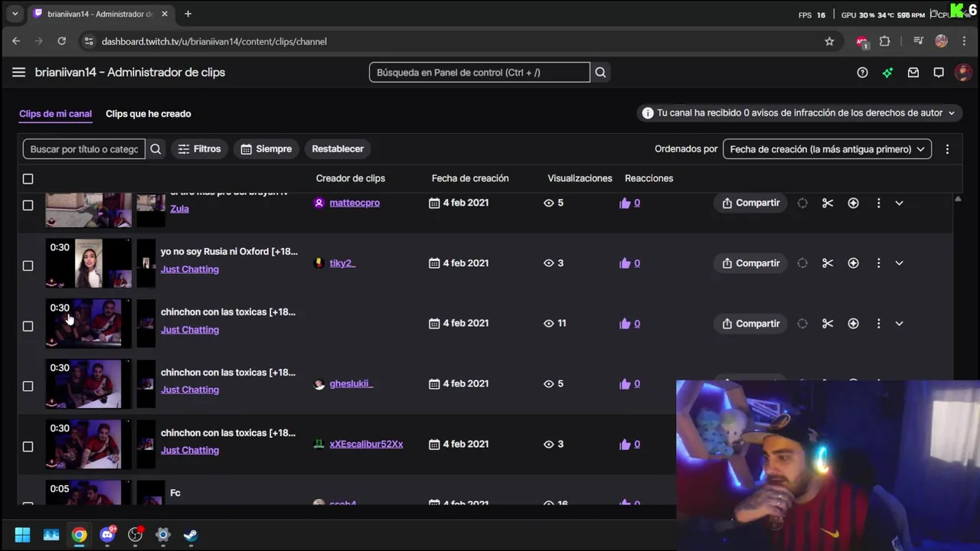Viewport: 980px width, 551px height.
Task: Check the 'yo no soy Rusia' clip checkbox
Action: [28, 266]
